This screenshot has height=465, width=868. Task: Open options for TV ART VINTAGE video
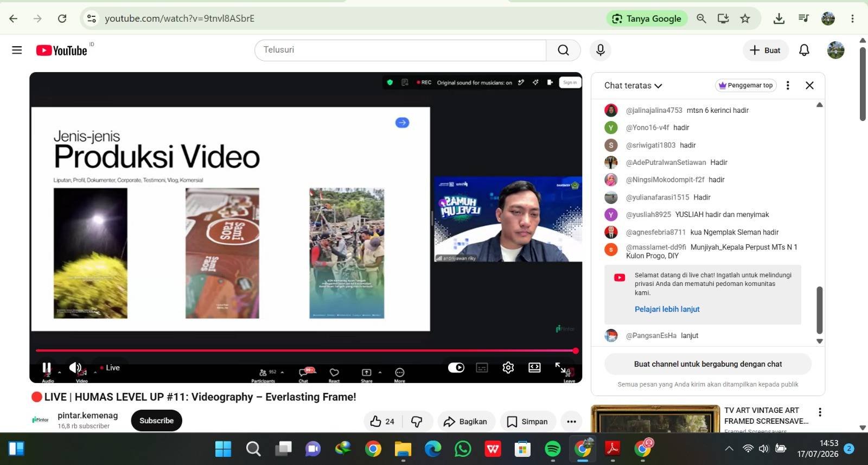click(820, 412)
